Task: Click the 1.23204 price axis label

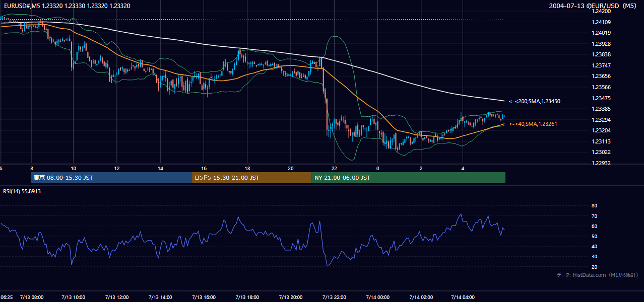Action: click(601, 130)
